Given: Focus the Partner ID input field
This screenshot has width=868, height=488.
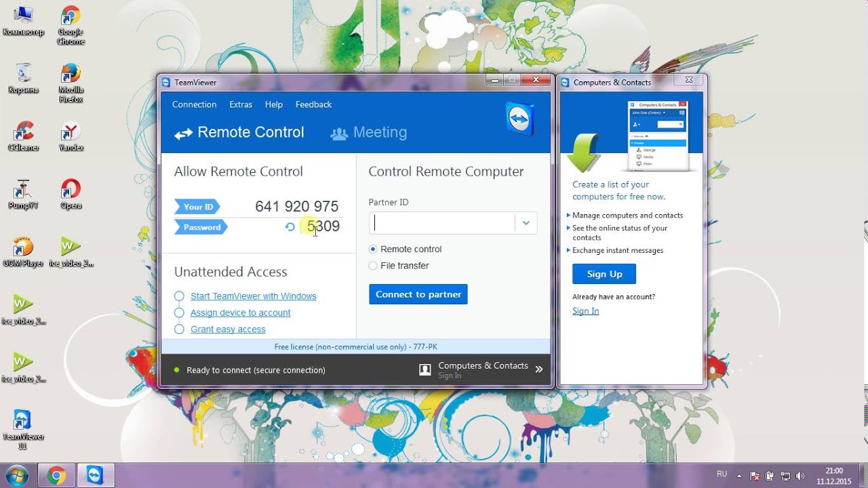Looking at the screenshot, I should [442, 223].
